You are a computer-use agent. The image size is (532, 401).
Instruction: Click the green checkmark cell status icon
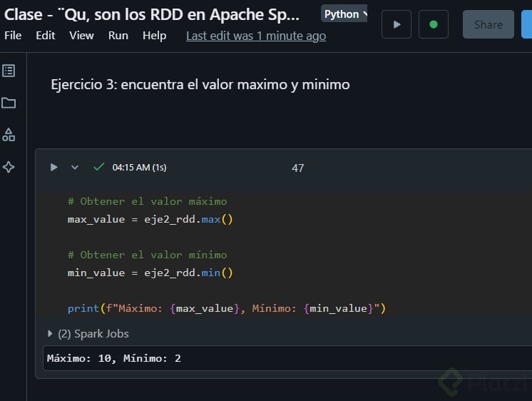click(99, 168)
